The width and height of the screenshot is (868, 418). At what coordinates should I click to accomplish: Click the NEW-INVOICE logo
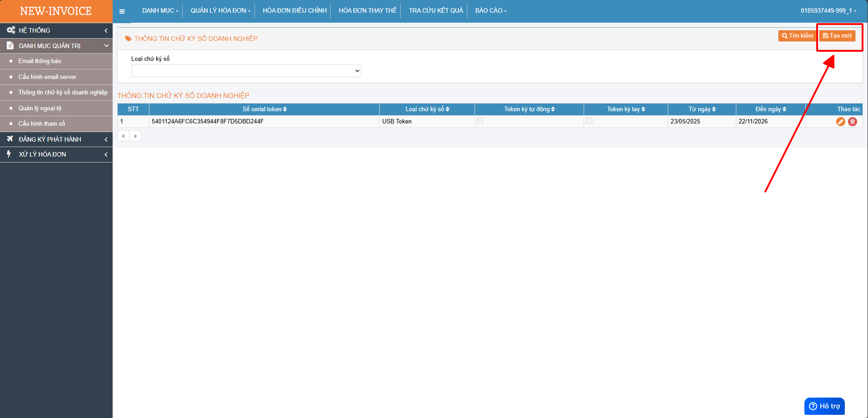(x=56, y=11)
